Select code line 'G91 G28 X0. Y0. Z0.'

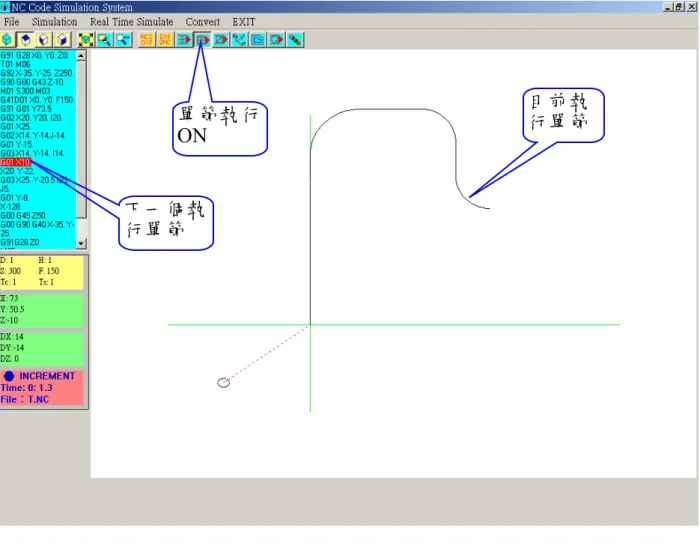pos(34,55)
